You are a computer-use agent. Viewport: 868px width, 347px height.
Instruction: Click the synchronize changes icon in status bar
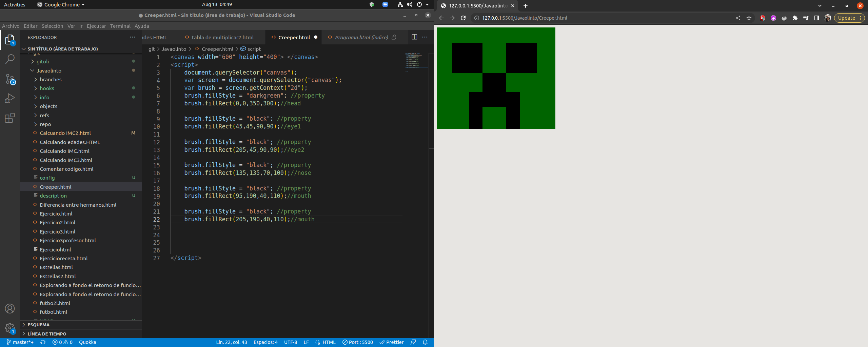[x=43, y=342]
